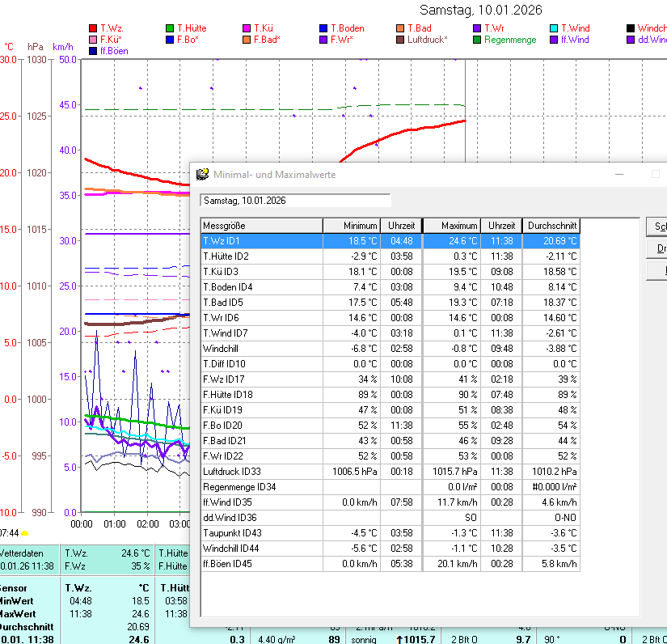Toggle the green T.Hütte legend entry

pyautogui.click(x=185, y=28)
